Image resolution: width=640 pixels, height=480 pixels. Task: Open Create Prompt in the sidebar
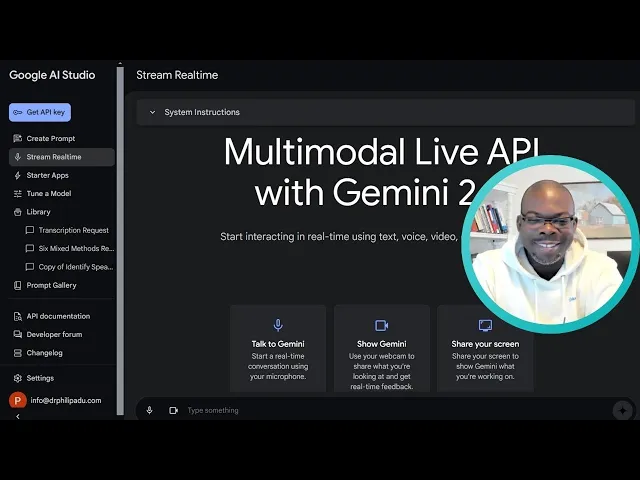click(x=51, y=138)
